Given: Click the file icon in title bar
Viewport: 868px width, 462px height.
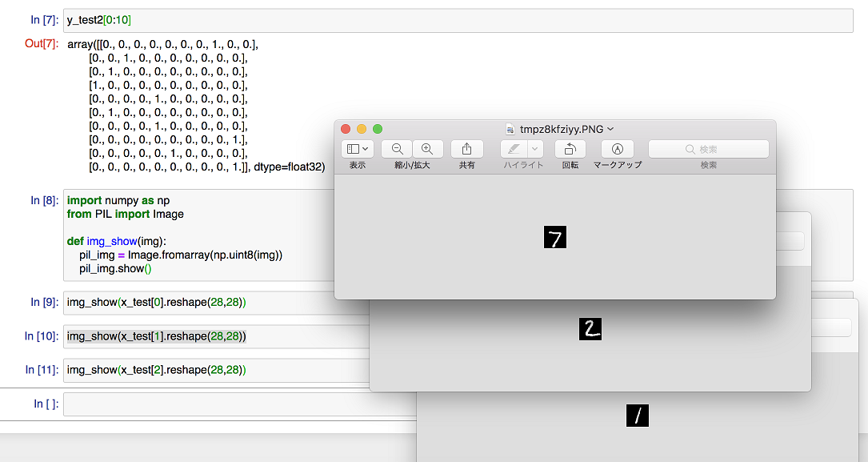Looking at the screenshot, I should [510, 129].
